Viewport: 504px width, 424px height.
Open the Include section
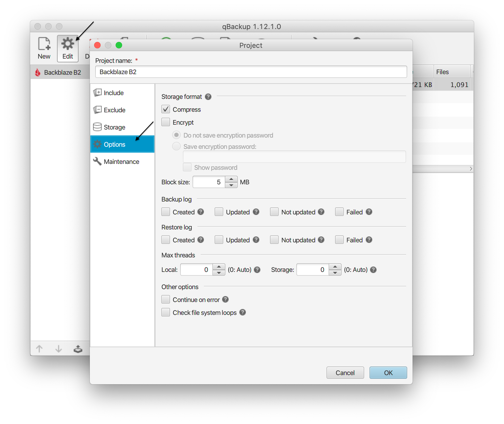(x=122, y=93)
